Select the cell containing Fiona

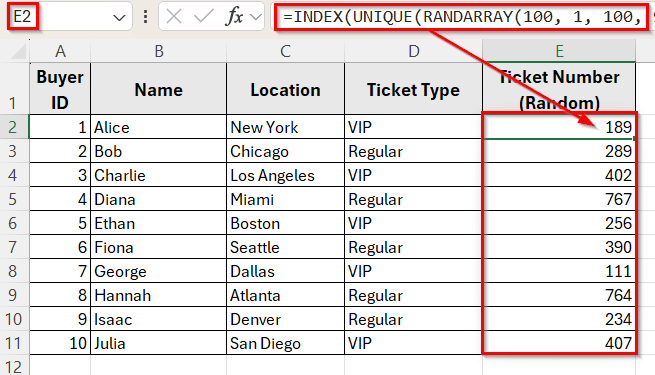[159, 247]
